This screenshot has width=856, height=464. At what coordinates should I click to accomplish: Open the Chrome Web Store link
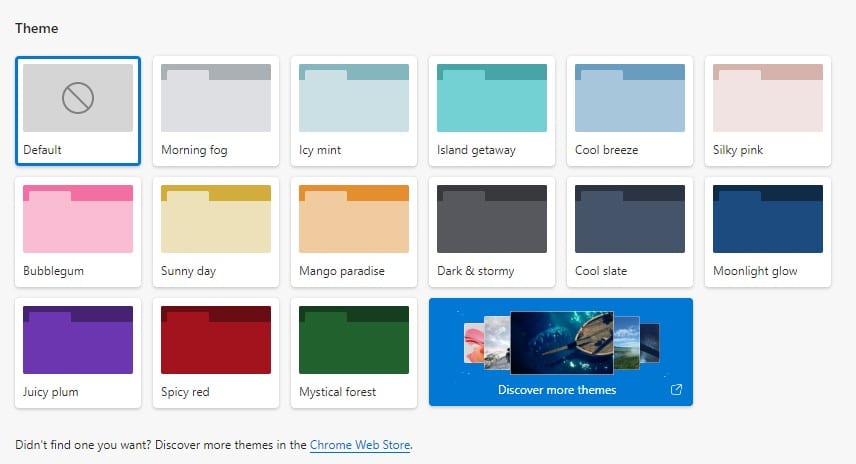click(360, 445)
